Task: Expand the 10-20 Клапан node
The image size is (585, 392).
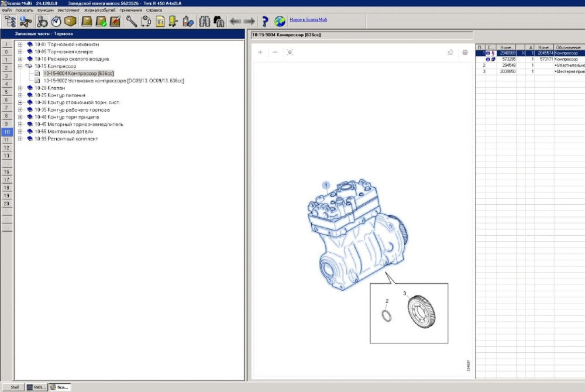Action: 20,88
